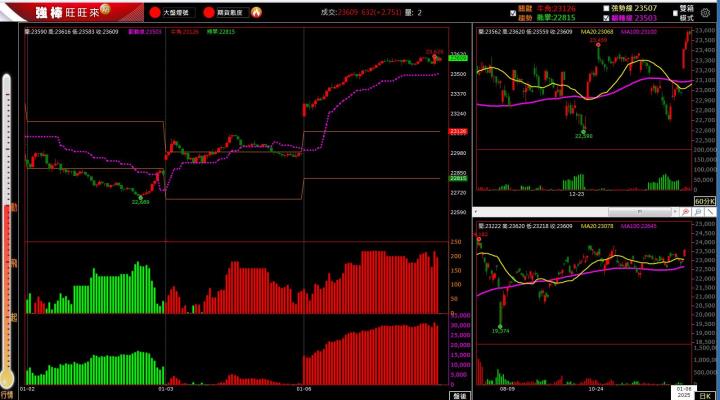
Task: Select the diagonal line drawing tool
Action: [x=710, y=212]
